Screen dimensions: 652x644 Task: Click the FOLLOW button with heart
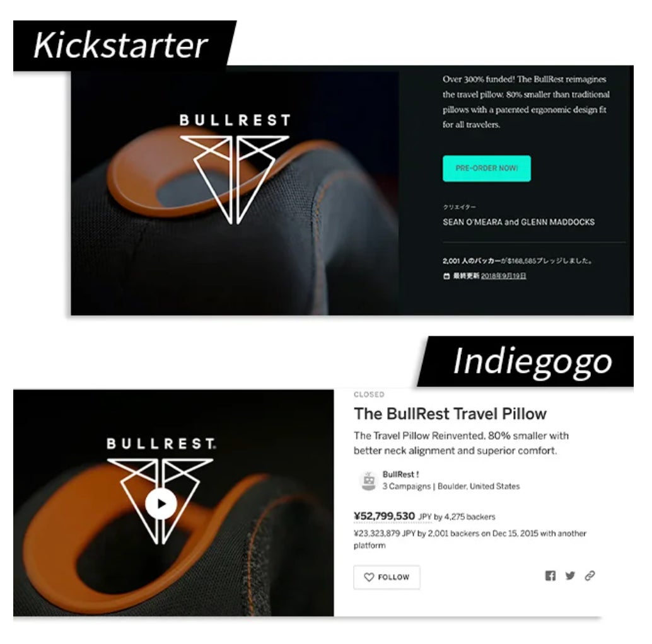point(387,577)
